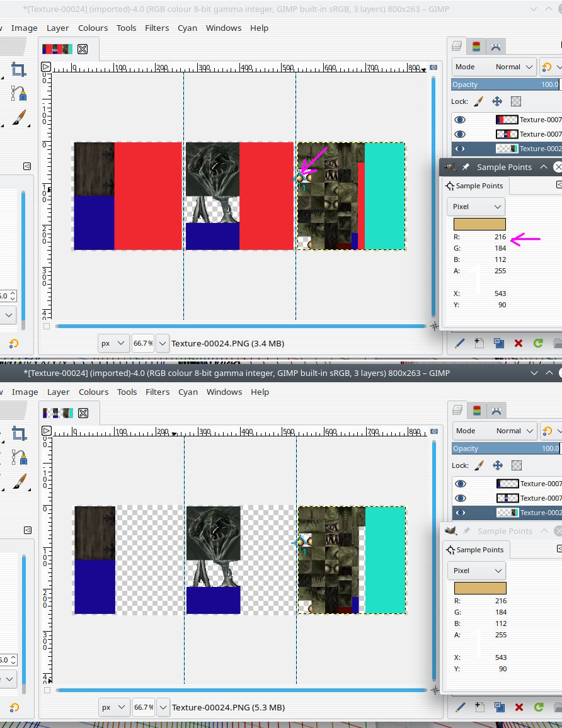
Task: Open the Pixel dropdown in the upper Sample Points panel
Action: [x=476, y=207]
